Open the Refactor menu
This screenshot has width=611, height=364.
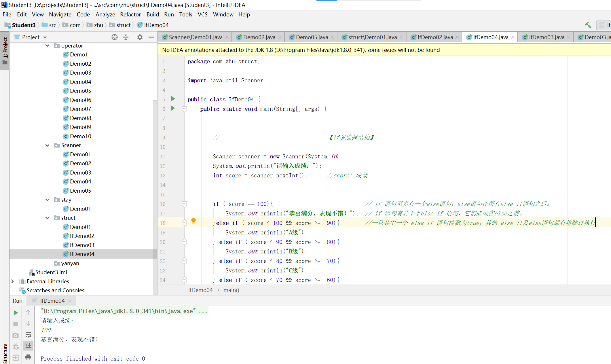[x=130, y=14]
